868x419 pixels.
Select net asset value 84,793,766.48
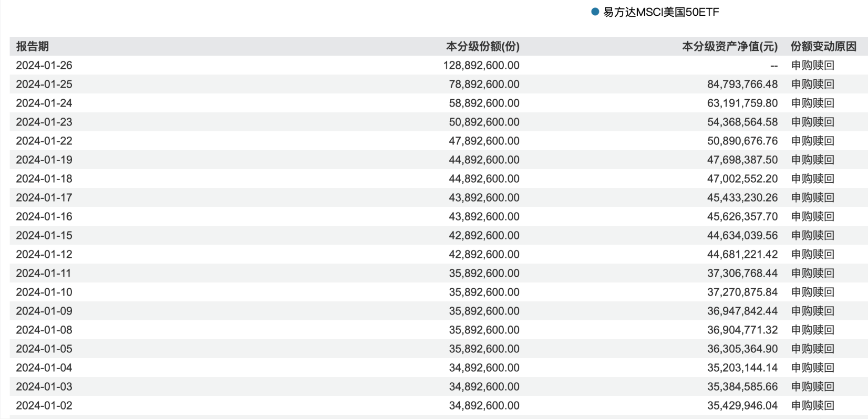tap(742, 84)
